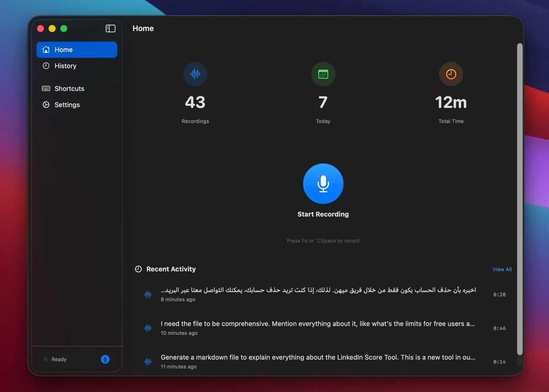Open the Settings panel
549x392 pixels.
tap(67, 105)
